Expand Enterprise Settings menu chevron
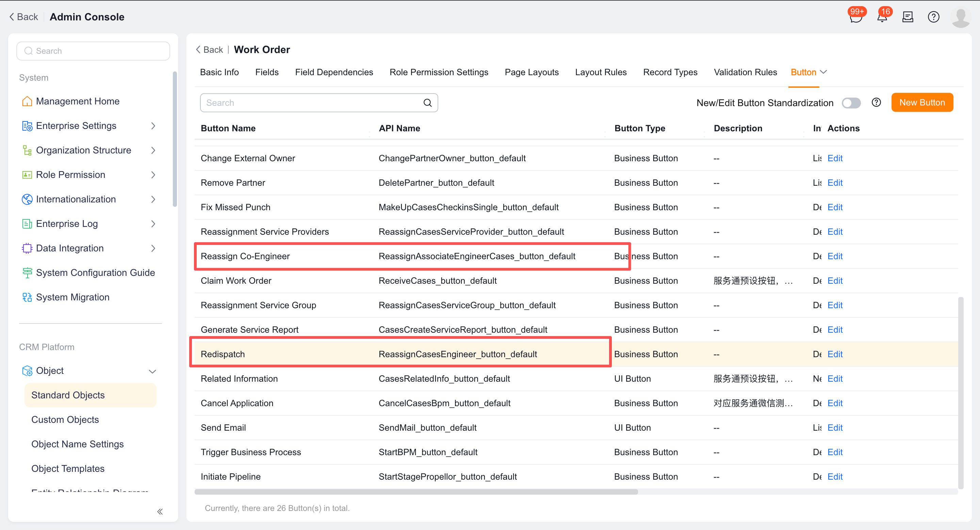Image resolution: width=980 pixels, height=530 pixels. pyautogui.click(x=153, y=126)
